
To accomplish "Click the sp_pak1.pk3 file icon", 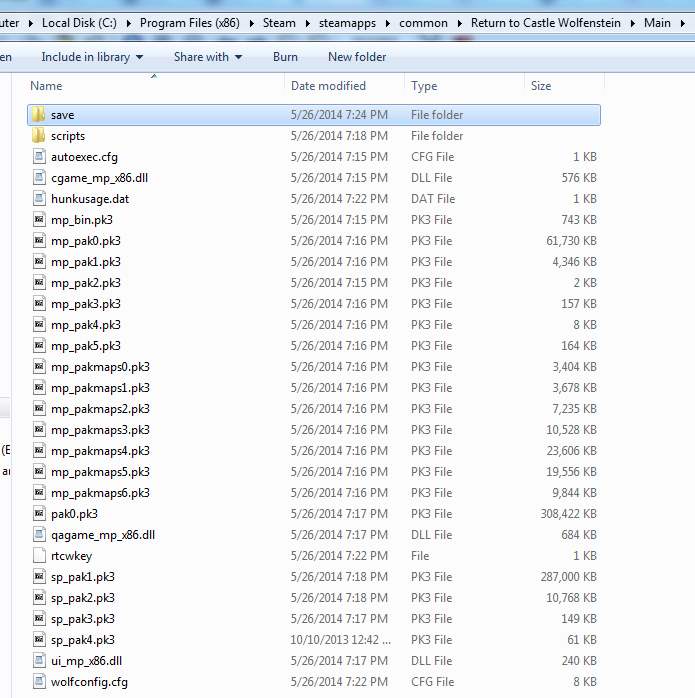I will [39, 576].
